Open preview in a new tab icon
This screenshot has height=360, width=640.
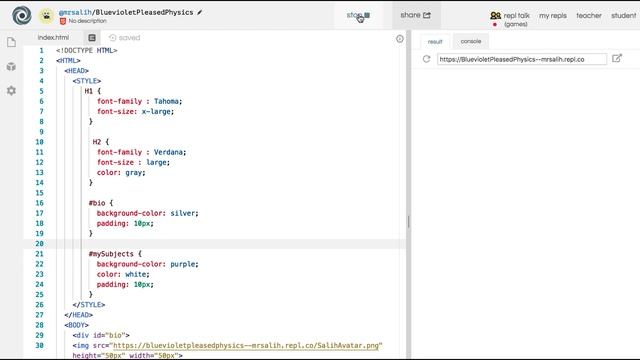pyautogui.click(x=617, y=58)
